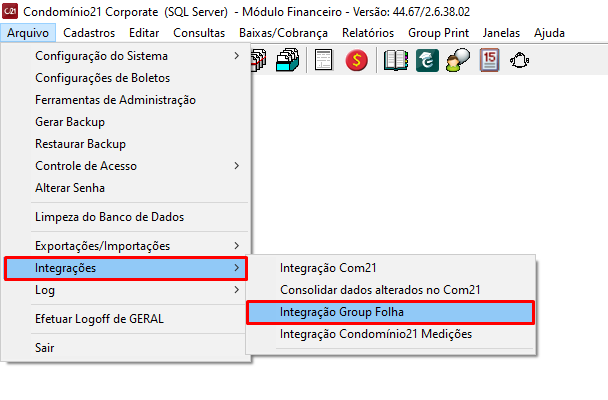The width and height of the screenshot is (608, 400).
Task: Expand the Log submenu
Action: (x=126, y=290)
